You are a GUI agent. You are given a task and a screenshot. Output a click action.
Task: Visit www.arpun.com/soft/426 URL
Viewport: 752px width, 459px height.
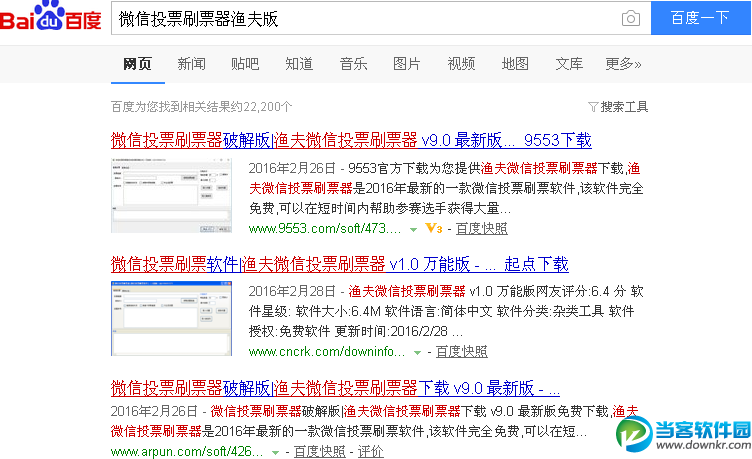pyautogui.click(x=187, y=451)
